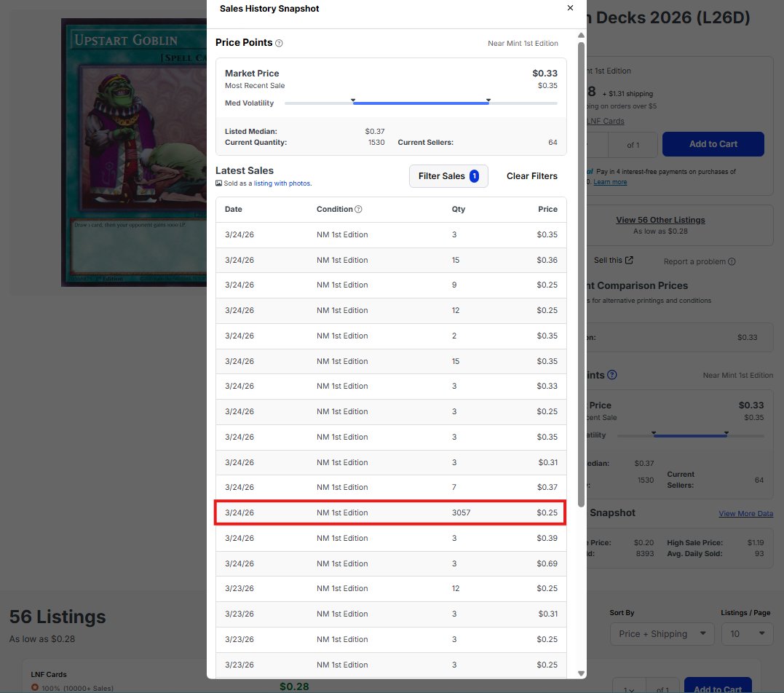Click the scrollbar up arrow in dialog
The image size is (784, 693).
[581, 36]
